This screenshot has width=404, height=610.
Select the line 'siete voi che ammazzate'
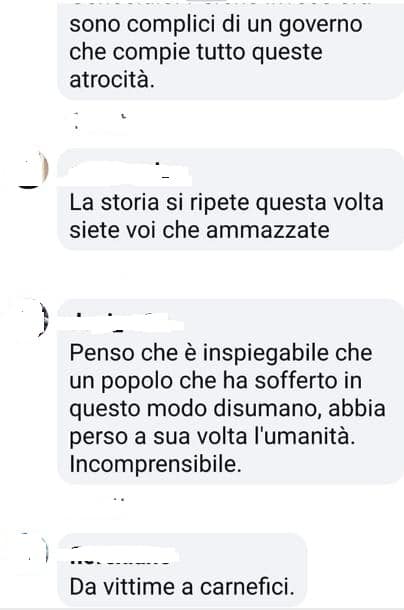[x=199, y=230]
